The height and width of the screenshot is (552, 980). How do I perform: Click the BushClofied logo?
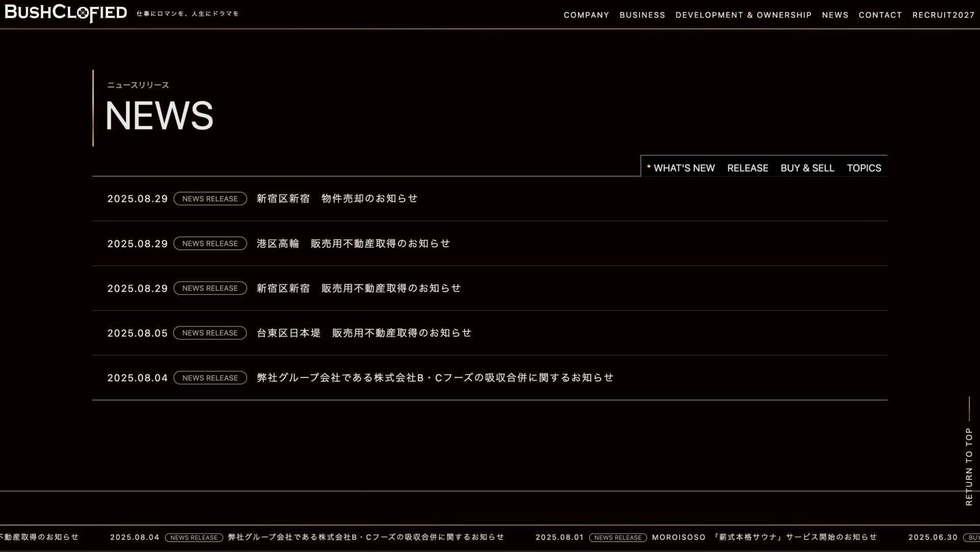point(66,13)
